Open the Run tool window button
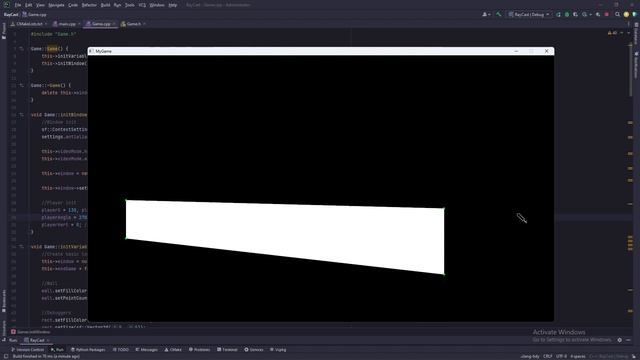This screenshot has height=360, width=640. click(57, 350)
